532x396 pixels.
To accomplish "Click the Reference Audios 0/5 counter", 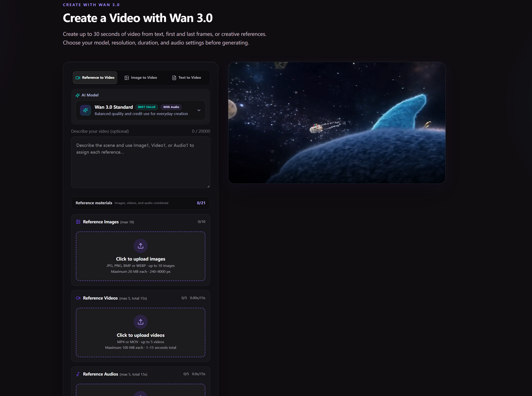I will pyautogui.click(x=186, y=374).
